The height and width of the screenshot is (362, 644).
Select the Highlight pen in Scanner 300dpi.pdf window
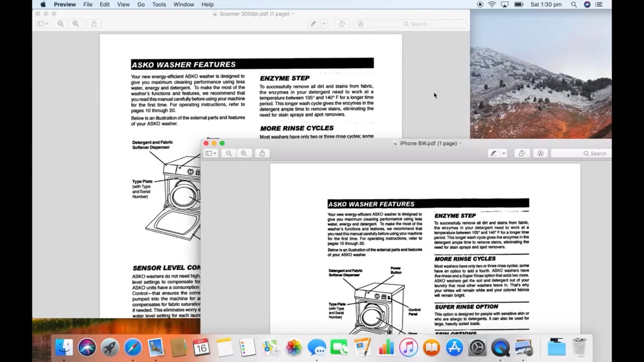[313, 24]
